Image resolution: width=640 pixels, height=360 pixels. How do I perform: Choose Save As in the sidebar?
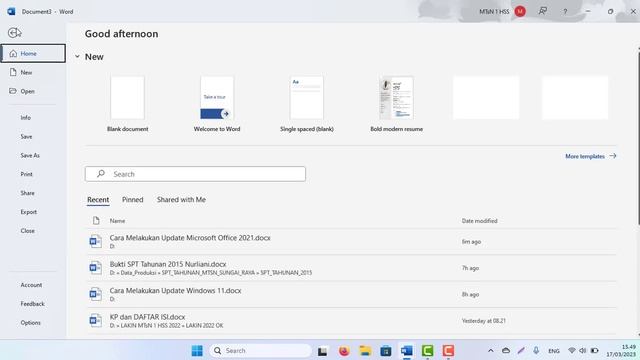pyautogui.click(x=30, y=155)
